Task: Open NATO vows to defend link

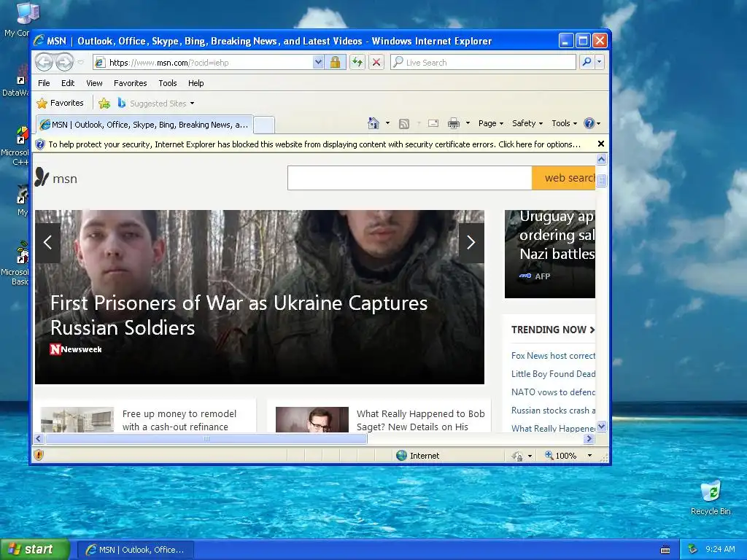Action: point(553,392)
